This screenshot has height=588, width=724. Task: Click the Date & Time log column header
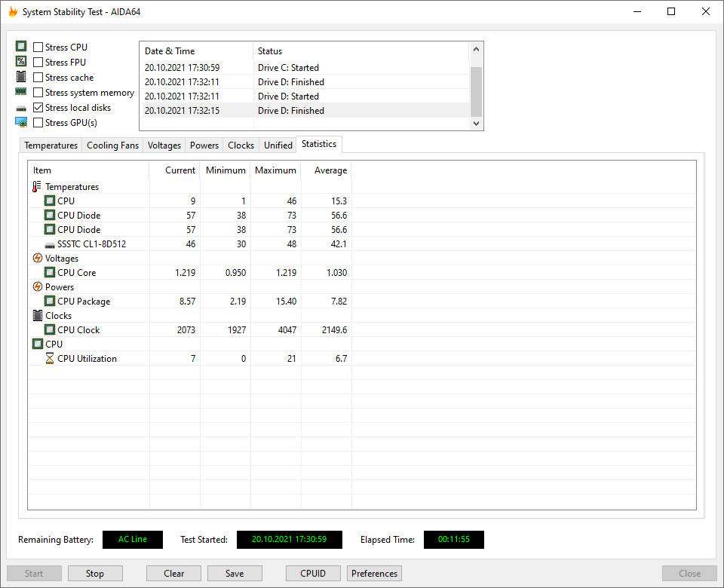point(197,51)
